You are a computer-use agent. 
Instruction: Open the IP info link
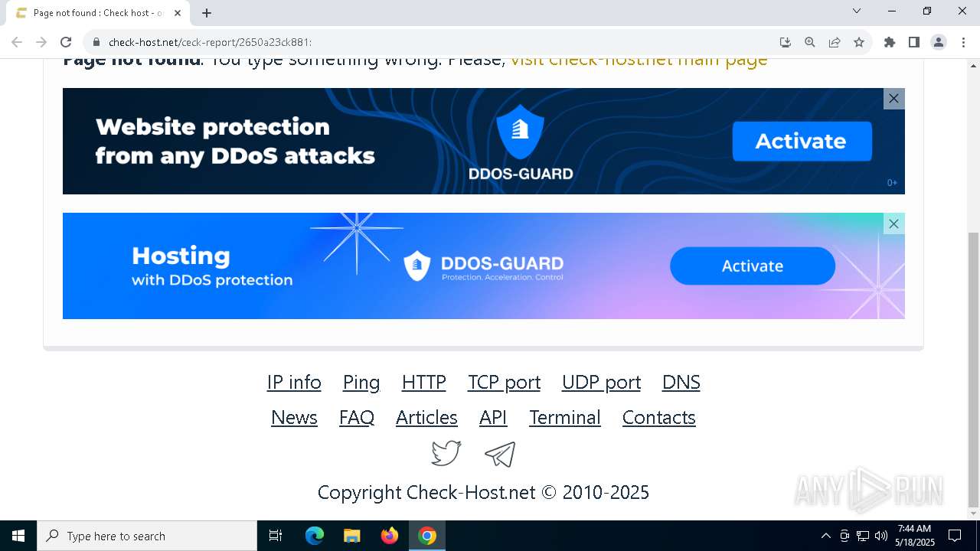[294, 382]
